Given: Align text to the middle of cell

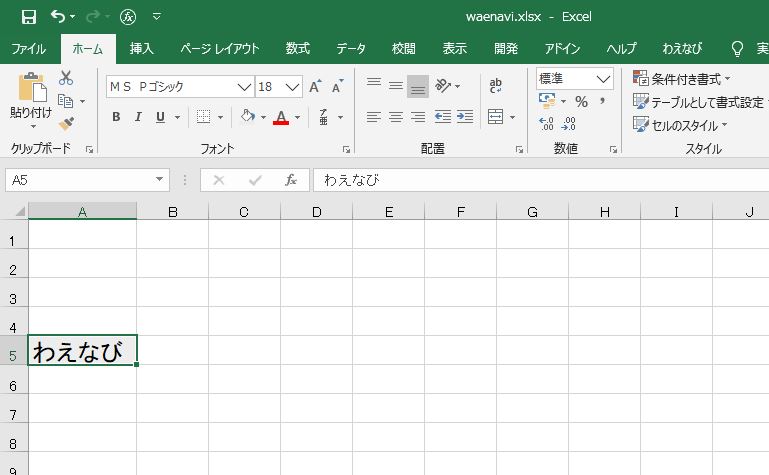Looking at the screenshot, I should point(396,85).
